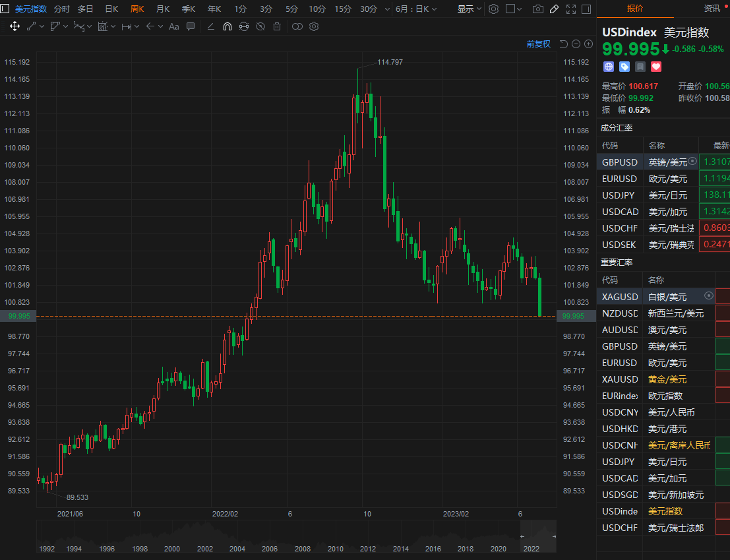
Task: Switch to the 分时 tab
Action: (x=61, y=9)
